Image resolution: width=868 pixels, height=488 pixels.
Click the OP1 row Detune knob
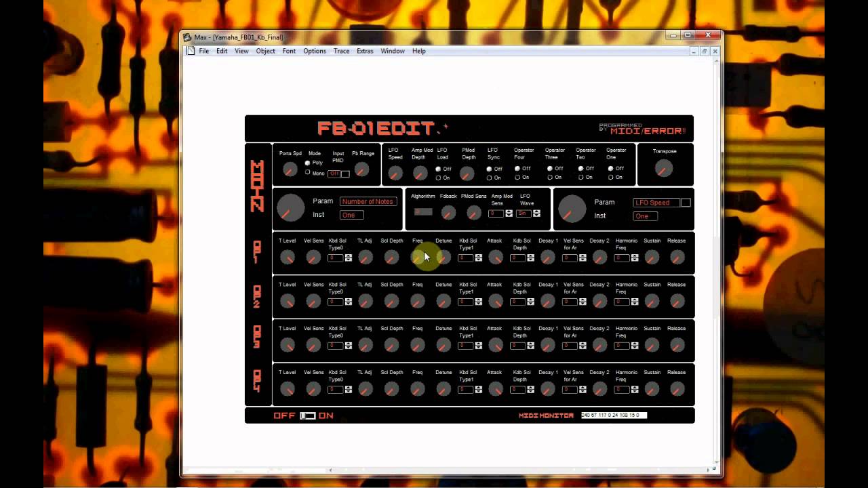tap(443, 257)
